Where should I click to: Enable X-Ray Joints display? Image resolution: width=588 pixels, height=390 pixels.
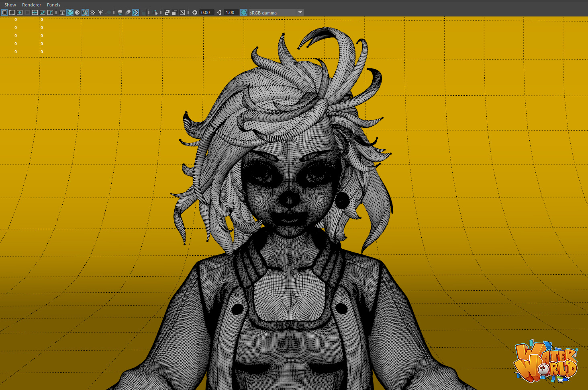tap(182, 12)
